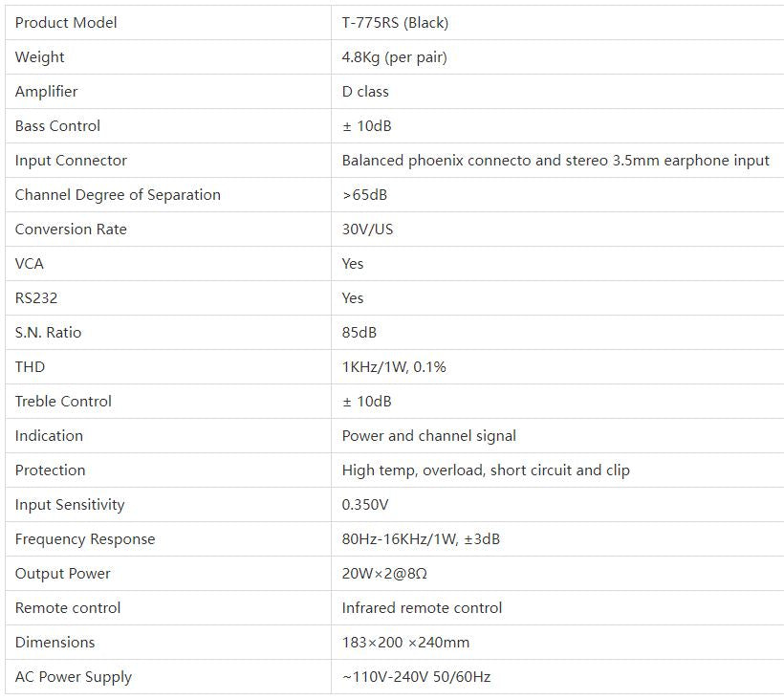784x700 pixels.
Task: Select the Balanced phoenix connector input text
Action: (x=555, y=161)
